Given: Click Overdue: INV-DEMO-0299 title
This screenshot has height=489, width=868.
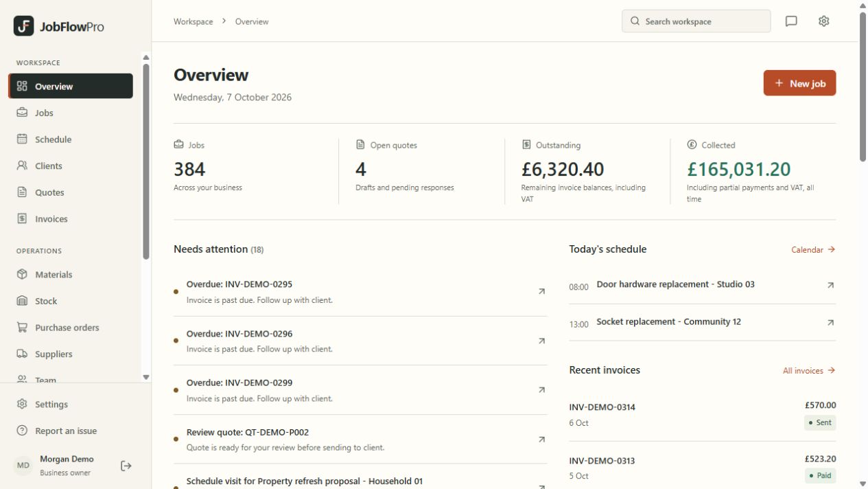Looking at the screenshot, I should (x=239, y=383).
